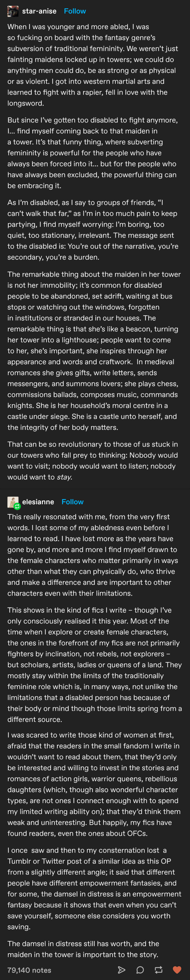Reblog the post with the arrows icon

[158, 970]
